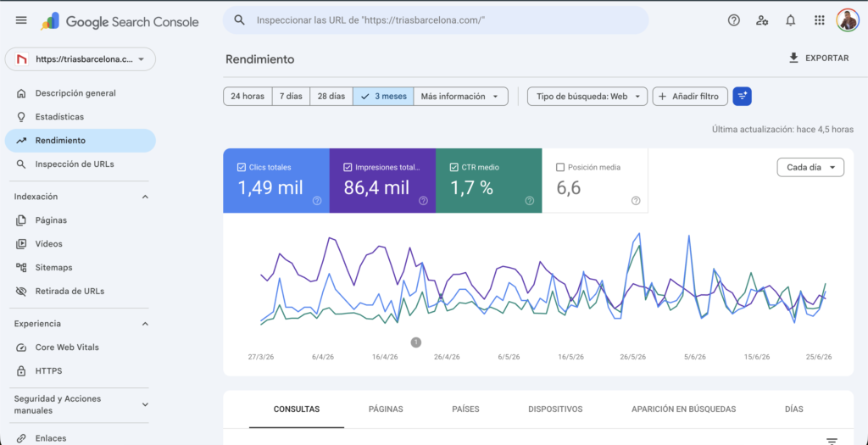Open the Cada día granularity dropdown
The width and height of the screenshot is (868, 445).
point(810,168)
